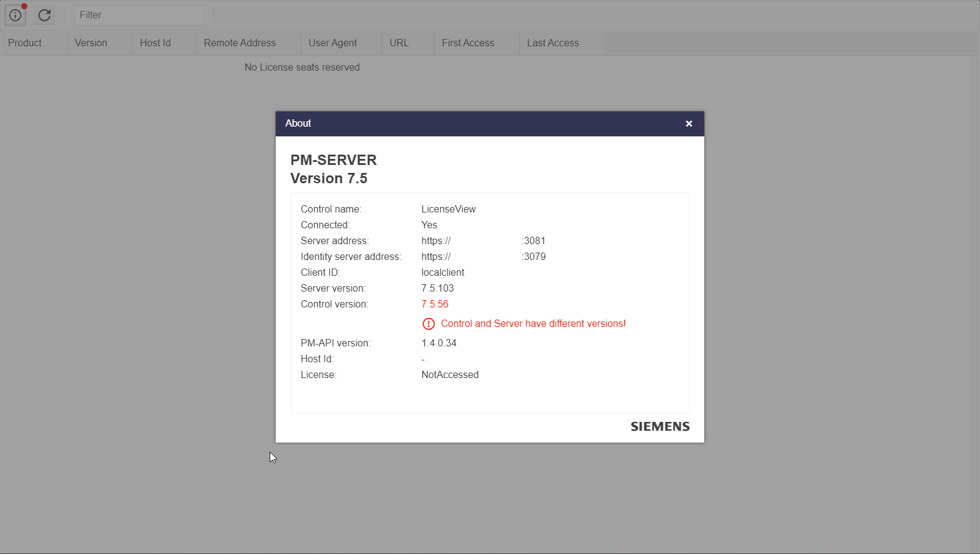
Task: Focus the Filter input field
Action: [x=139, y=15]
